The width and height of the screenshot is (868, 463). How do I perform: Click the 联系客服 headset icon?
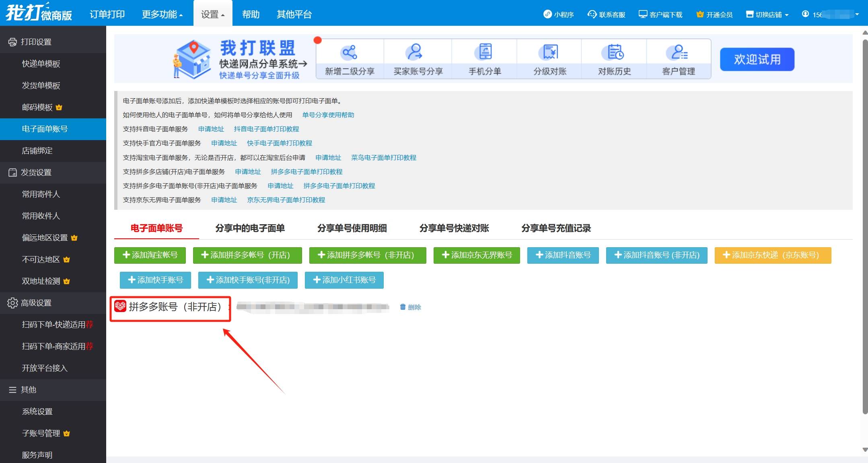click(x=592, y=14)
